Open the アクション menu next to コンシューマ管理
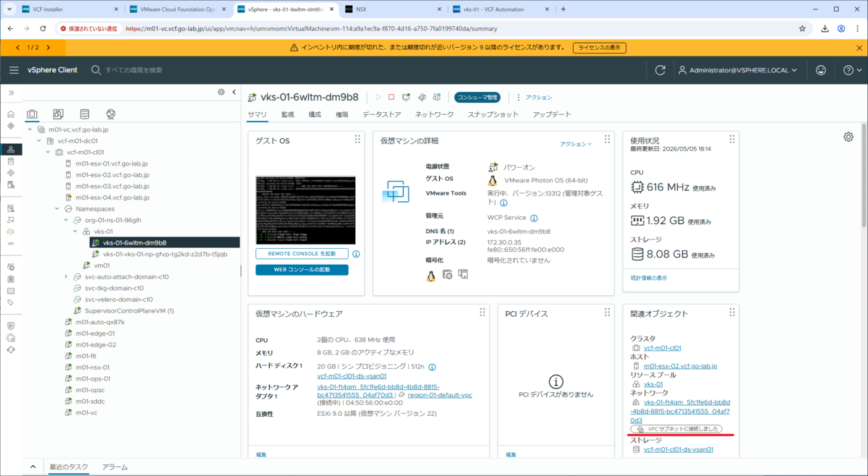868x476 pixels. tap(534, 97)
